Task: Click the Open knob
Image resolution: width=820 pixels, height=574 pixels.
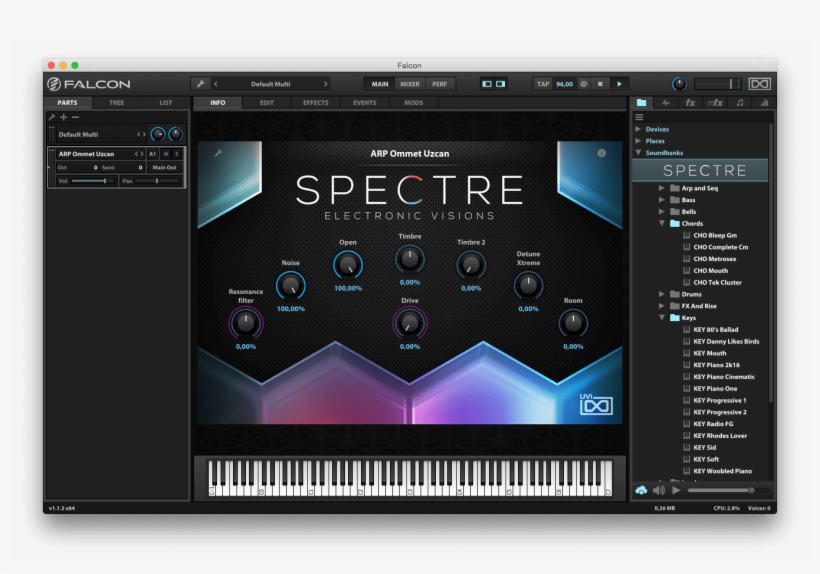Action: tap(348, 265)
